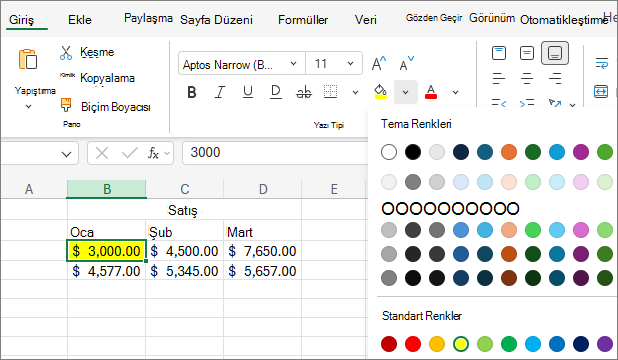Click the merge and center icon
Viewport: 618px width, 360px height.
pos(601,91)
